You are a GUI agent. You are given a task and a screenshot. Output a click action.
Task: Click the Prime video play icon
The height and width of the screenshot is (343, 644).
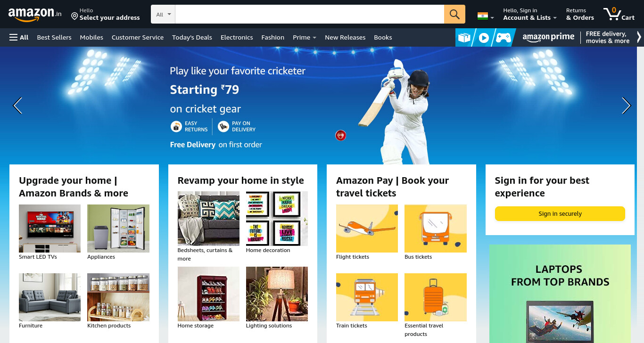(x=484, y=38)
